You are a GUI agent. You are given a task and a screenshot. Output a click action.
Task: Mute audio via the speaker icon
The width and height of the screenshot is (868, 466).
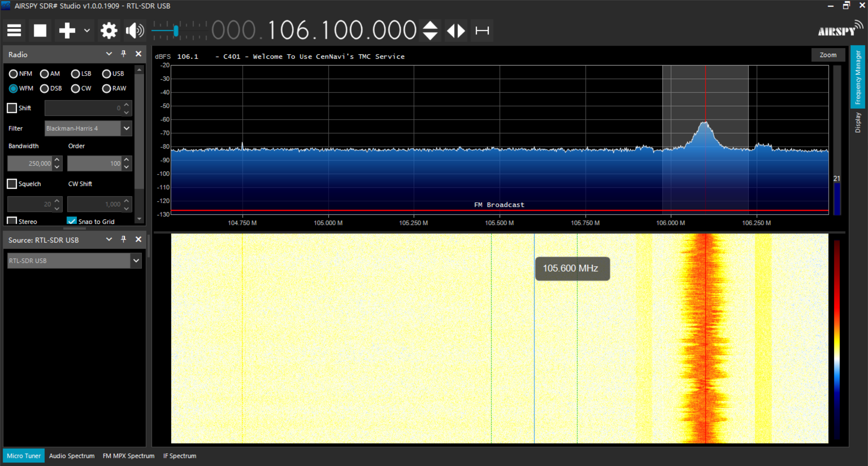point(135,30)
